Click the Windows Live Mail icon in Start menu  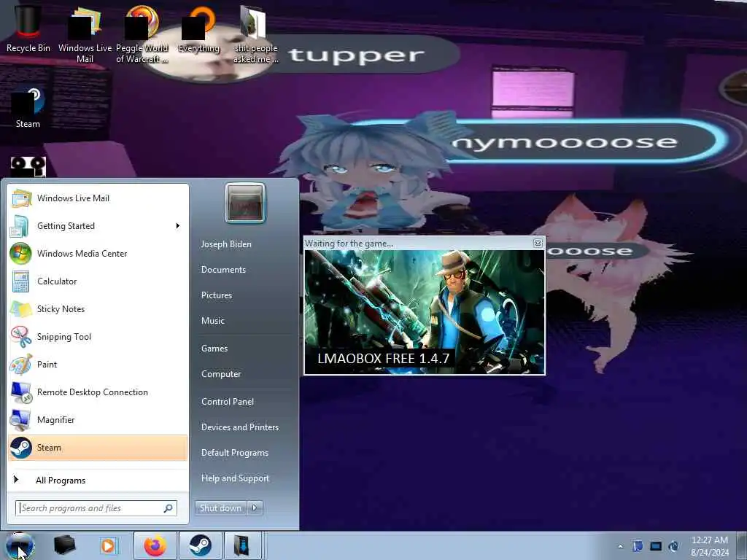(21, 198)
